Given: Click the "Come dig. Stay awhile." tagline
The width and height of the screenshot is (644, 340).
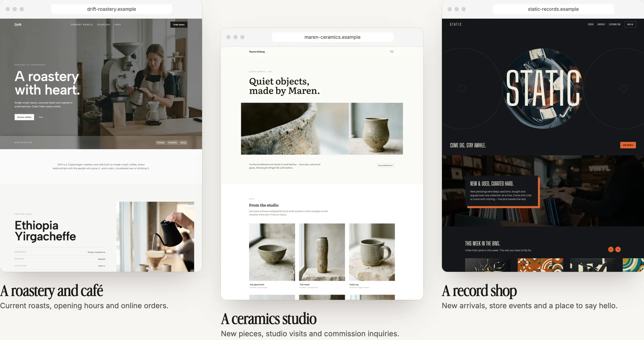Looking at the screenshot, I should (468, 145).
